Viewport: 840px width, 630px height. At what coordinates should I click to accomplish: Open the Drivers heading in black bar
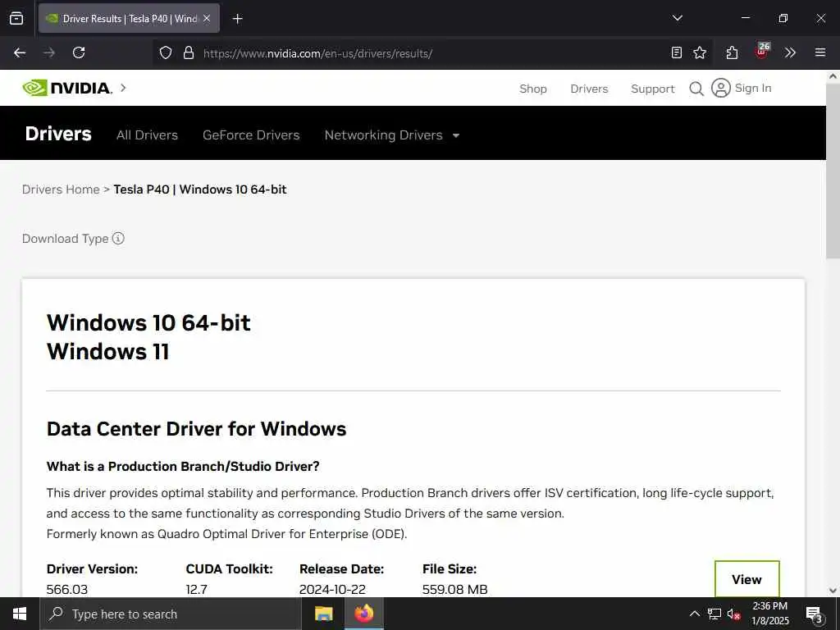(x=58, y=134)
